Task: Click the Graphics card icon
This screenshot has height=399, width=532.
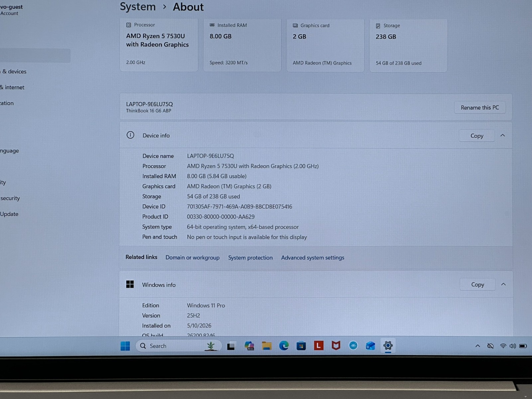Action: [295, 25]
